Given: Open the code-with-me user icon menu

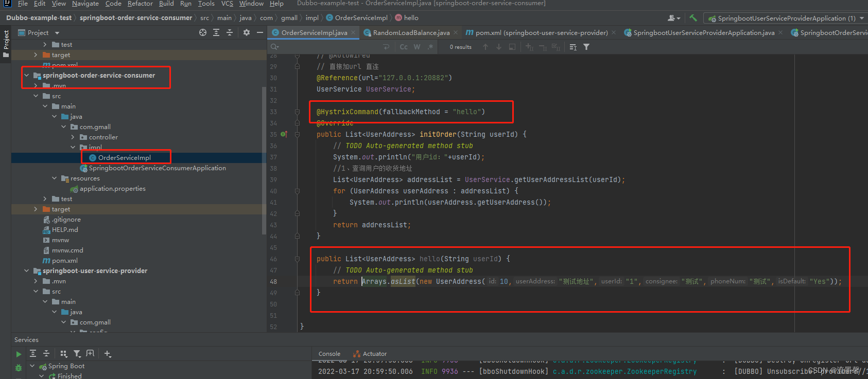Looking at the screenshot, I should (x=674, y=18).
